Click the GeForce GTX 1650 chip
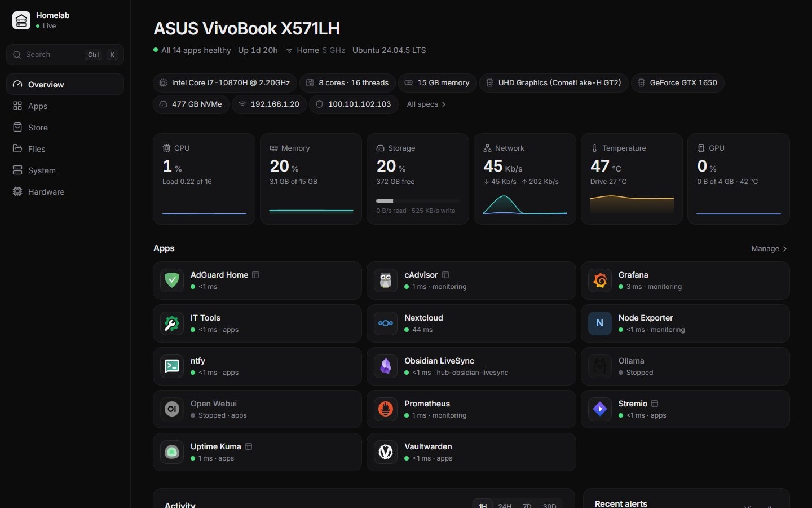 [x=678, y=83]
